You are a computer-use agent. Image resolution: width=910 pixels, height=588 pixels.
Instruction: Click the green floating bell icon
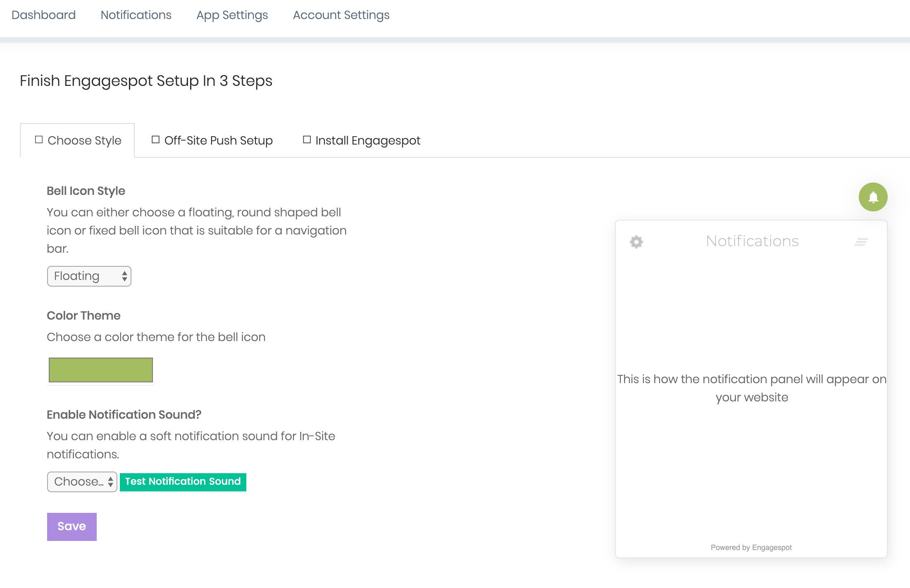coord(873,197)
